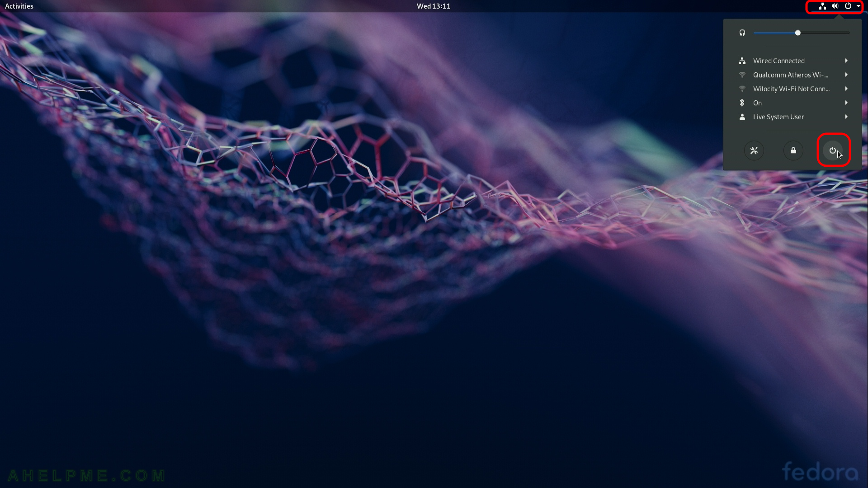Screen dimensions: 868x488
Task: Expand the Wilocity Wi-Fi submenu arrow
Action: [846, 89]
